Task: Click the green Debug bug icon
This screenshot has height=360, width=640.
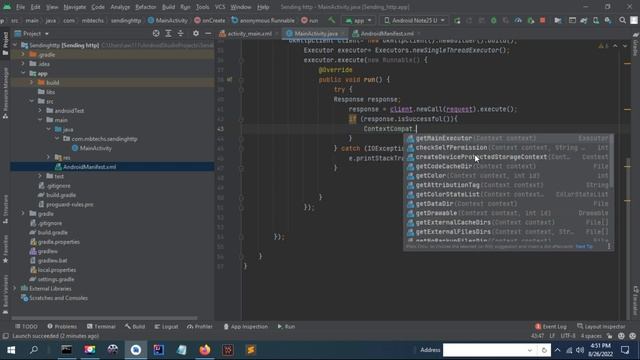Action: tap(493, 20)
